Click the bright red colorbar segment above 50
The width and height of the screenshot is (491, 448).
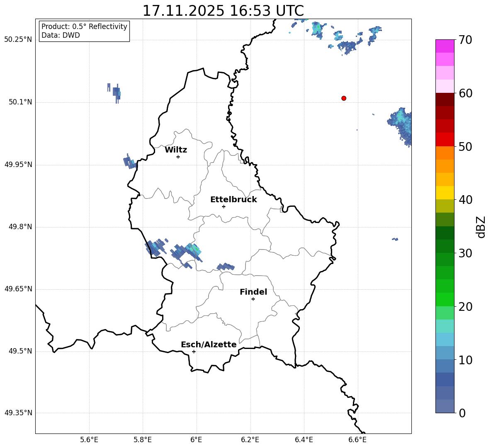point(445,140)
